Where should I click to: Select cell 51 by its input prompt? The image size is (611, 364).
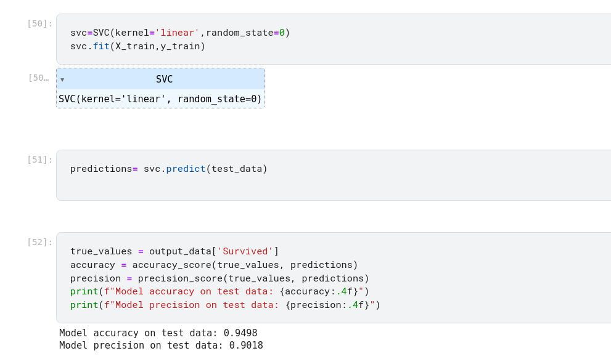(x=39, y=160)
